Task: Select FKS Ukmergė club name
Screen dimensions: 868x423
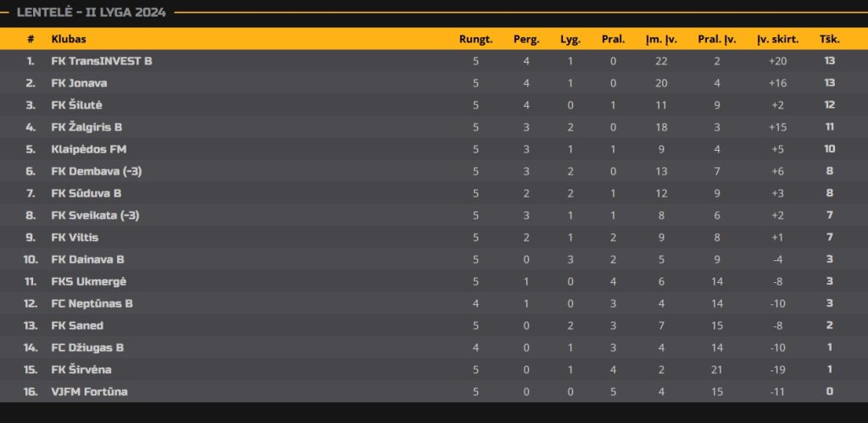Action: point(89,281)
